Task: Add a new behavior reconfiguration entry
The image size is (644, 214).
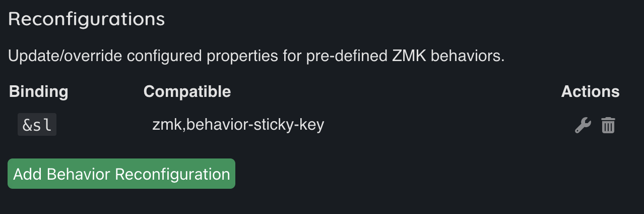Action: (121, 174)
